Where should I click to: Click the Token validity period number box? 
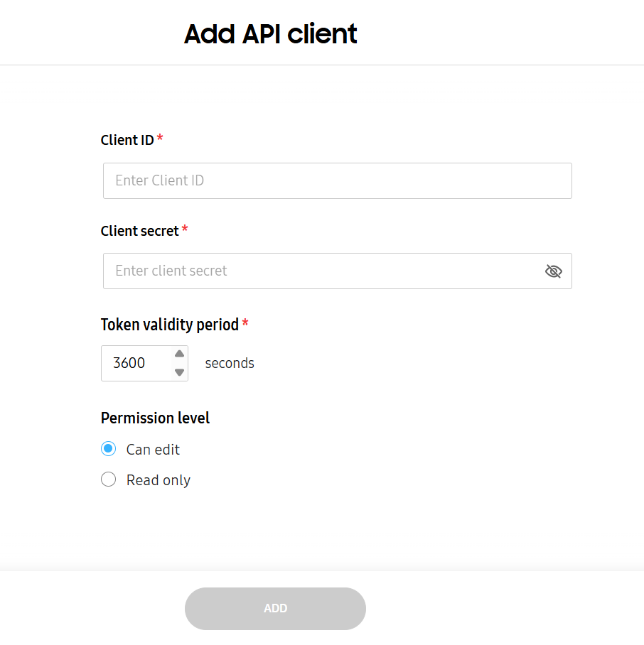pos(139,363)
